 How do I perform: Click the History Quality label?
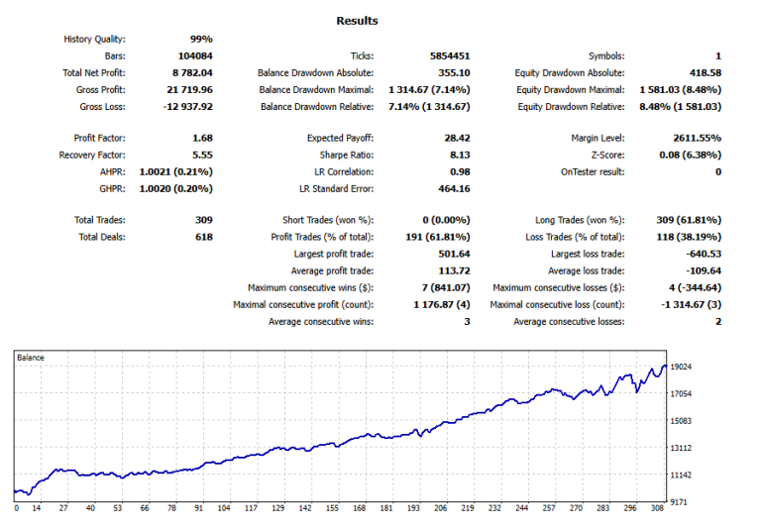[94, 40]
